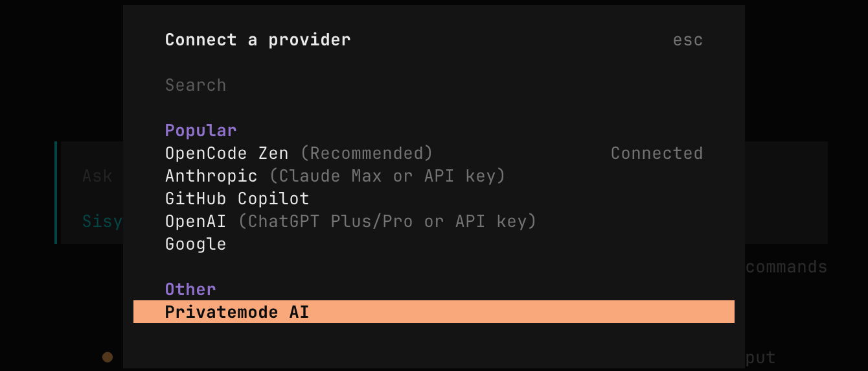The image size is (868, 371).
Task: Click the Other section header
Action: click(190, 289)
